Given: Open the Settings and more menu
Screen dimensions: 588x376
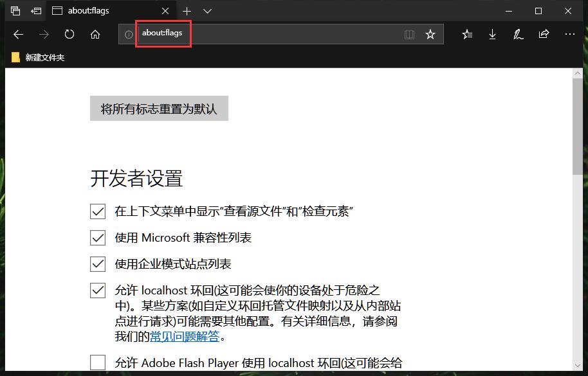Looking at the screenshot, I should [x=570, y=34].
